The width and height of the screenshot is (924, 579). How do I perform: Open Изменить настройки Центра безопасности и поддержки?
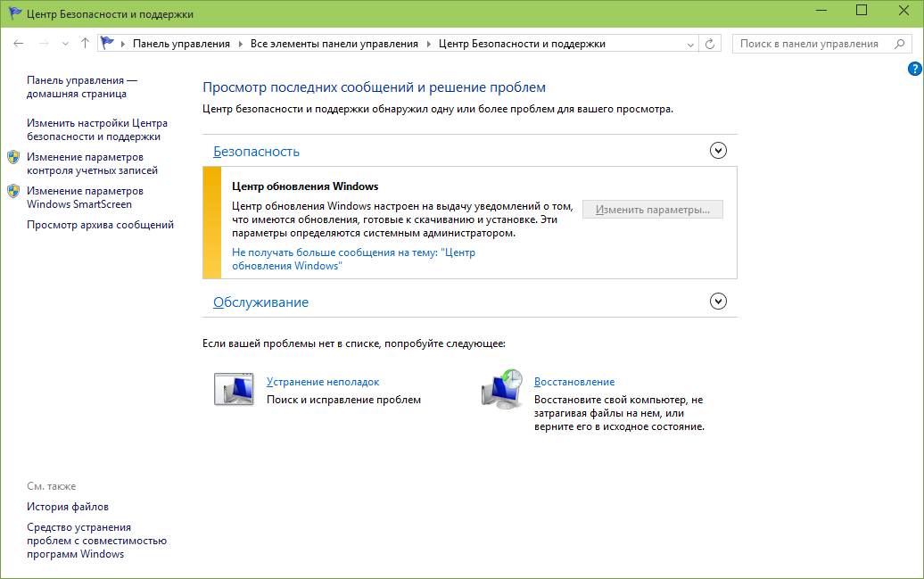coord(97,129)
